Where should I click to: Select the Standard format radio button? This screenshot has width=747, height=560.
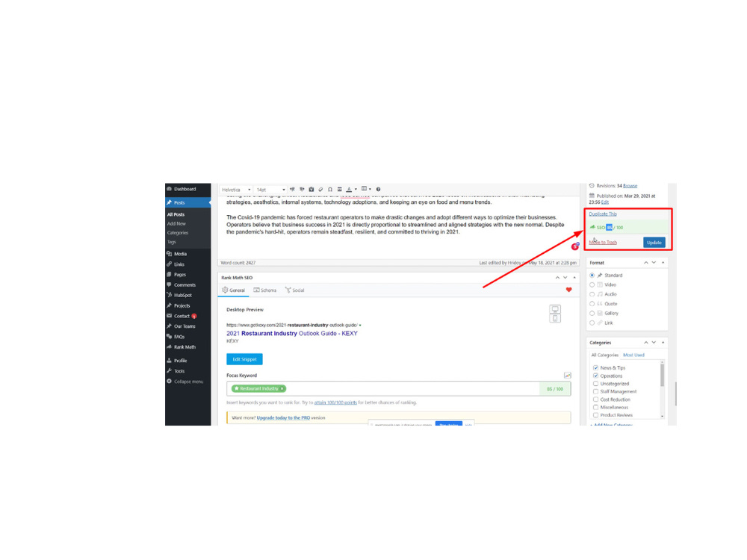point(592,276)
